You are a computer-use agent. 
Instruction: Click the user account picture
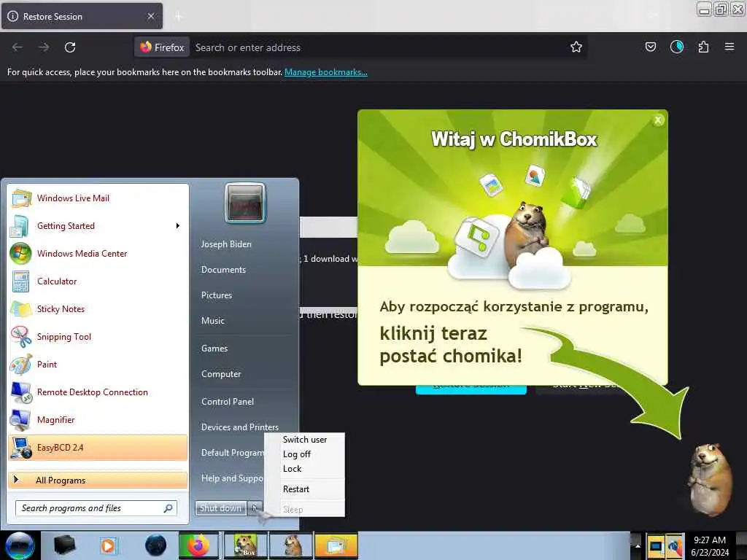245,203
